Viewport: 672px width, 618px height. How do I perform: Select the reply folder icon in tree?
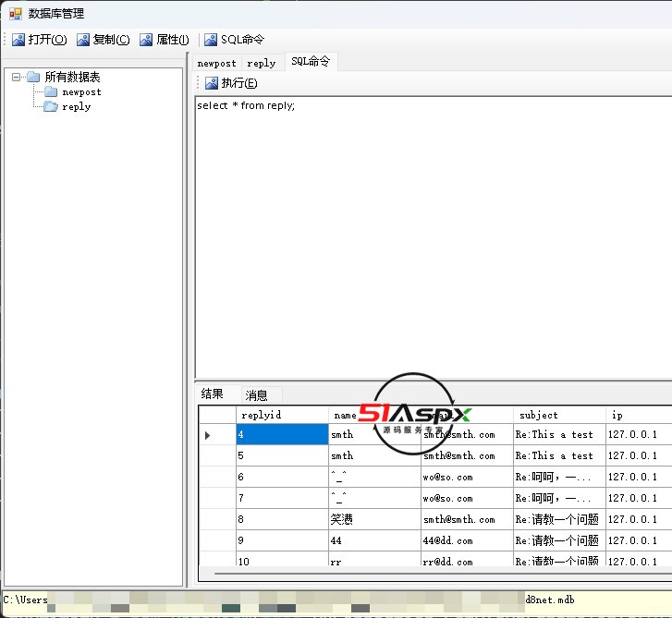pyautogui.click(x=51, y=106)
